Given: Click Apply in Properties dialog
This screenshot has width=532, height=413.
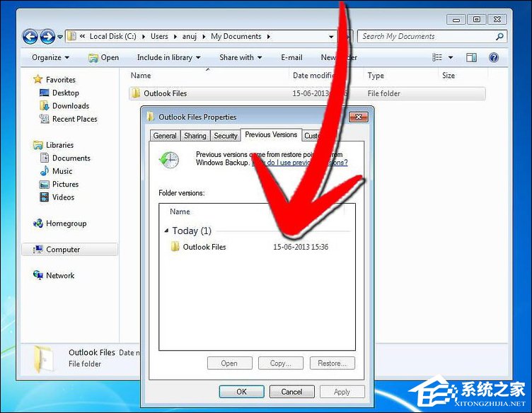Looking at the screenshot, I should coord(342,392).
